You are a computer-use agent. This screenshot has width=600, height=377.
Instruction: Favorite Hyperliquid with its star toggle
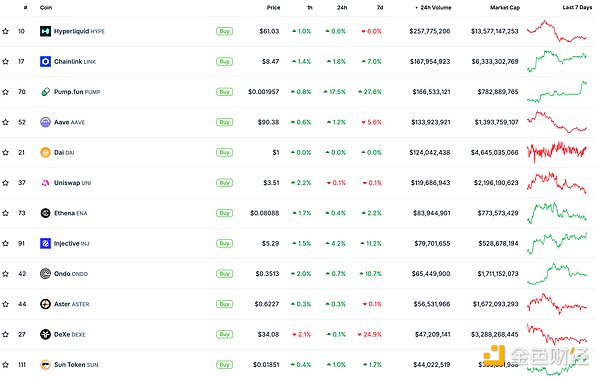pos(5,31)
